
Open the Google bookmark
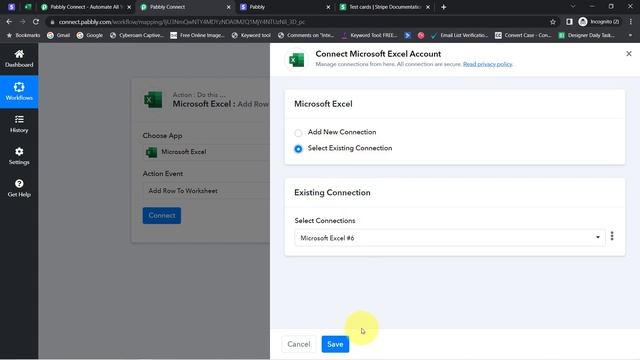[90, 36]
